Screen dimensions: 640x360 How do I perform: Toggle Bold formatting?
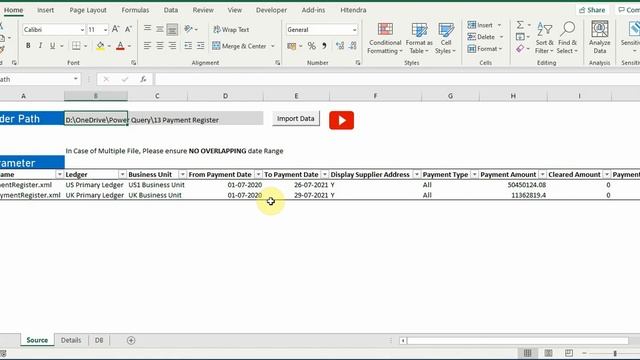tap(28, 46)
